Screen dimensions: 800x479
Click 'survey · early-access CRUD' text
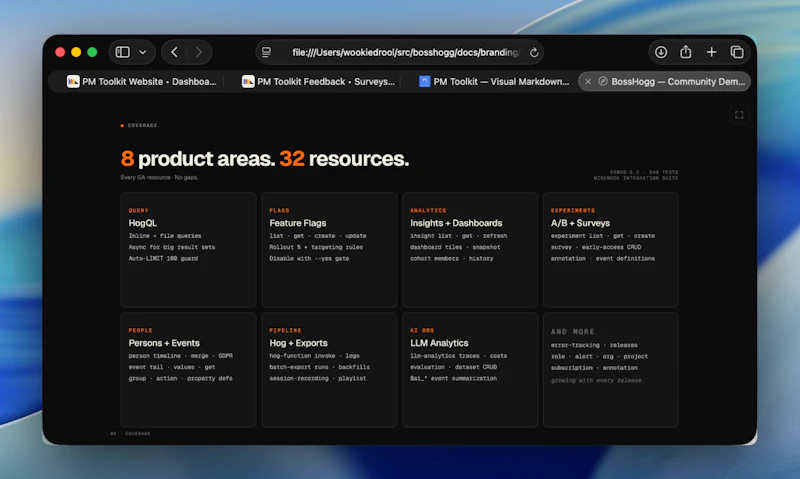596,247
